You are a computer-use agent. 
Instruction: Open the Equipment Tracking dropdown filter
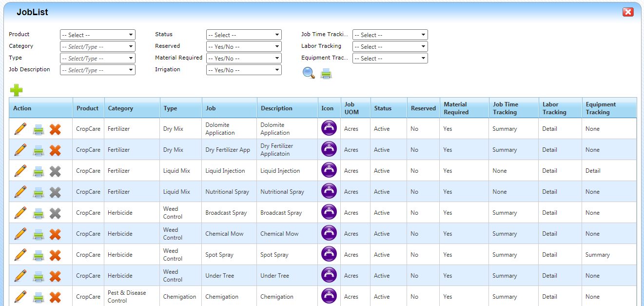point(390,58)
